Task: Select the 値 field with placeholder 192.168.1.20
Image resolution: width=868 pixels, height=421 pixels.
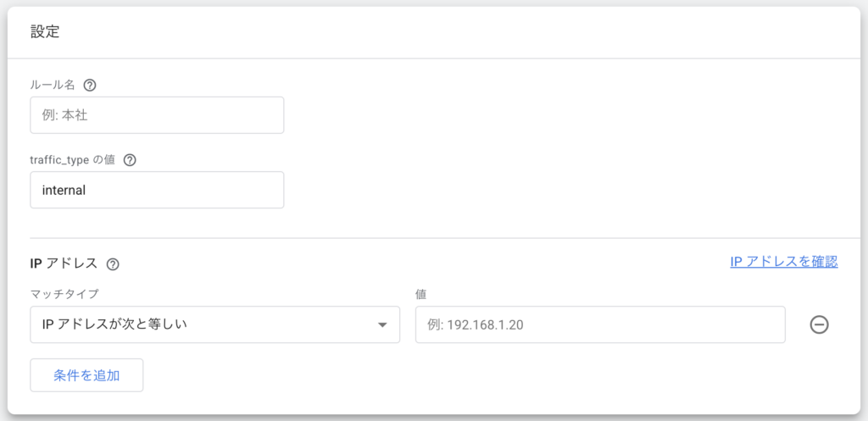Action: pos(600,324)
